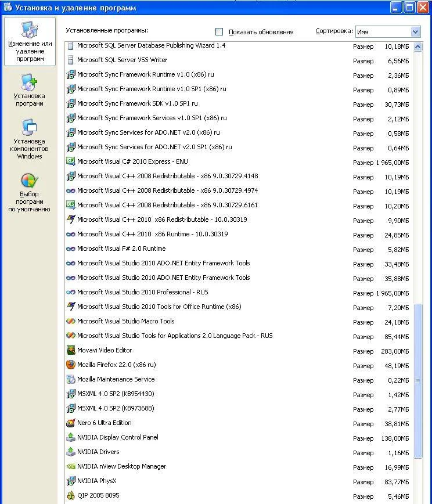Minimize the Установка и удаление программ window
Viewport: 432px width, 504px height.
(396, 8)
